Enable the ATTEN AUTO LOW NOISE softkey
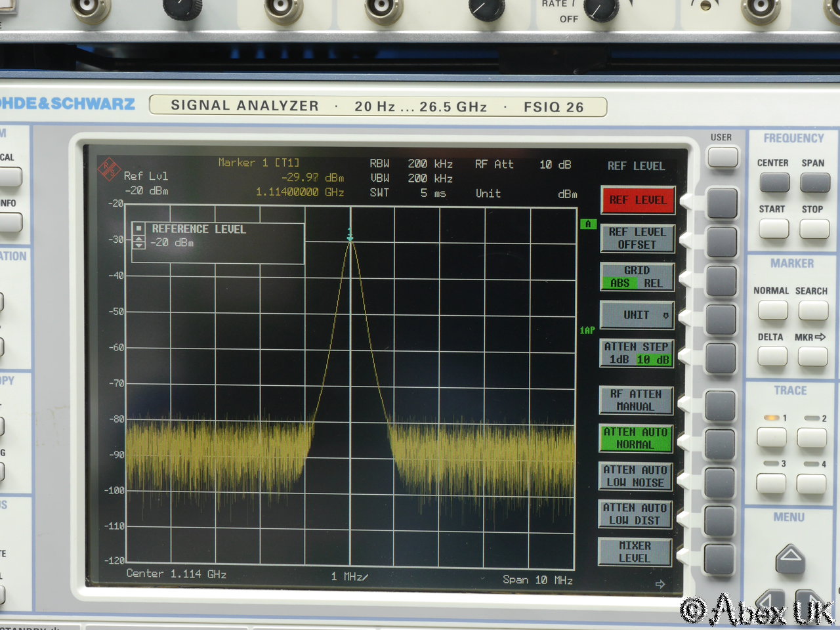Viewport: 840px width, 630px height. (635, 476)
